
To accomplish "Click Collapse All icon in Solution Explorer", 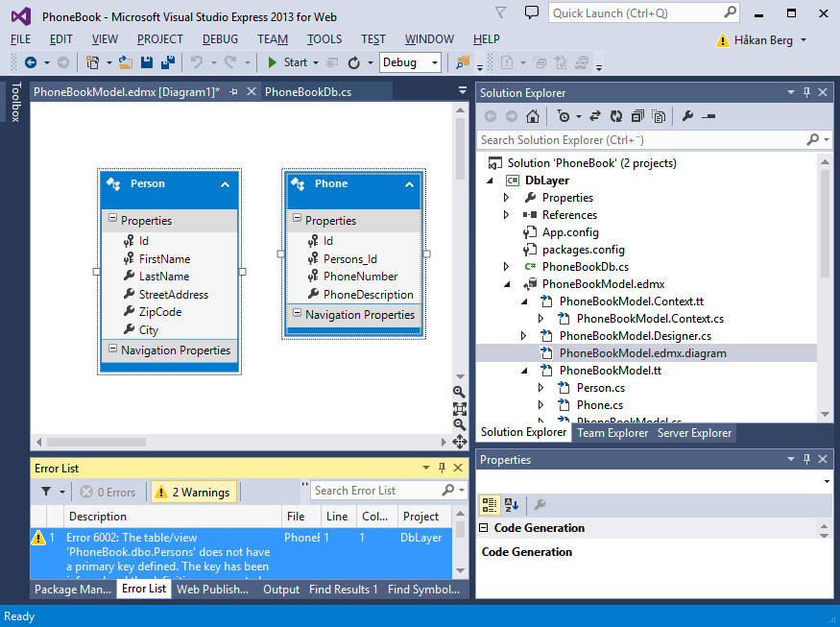I will pos(637,116).
